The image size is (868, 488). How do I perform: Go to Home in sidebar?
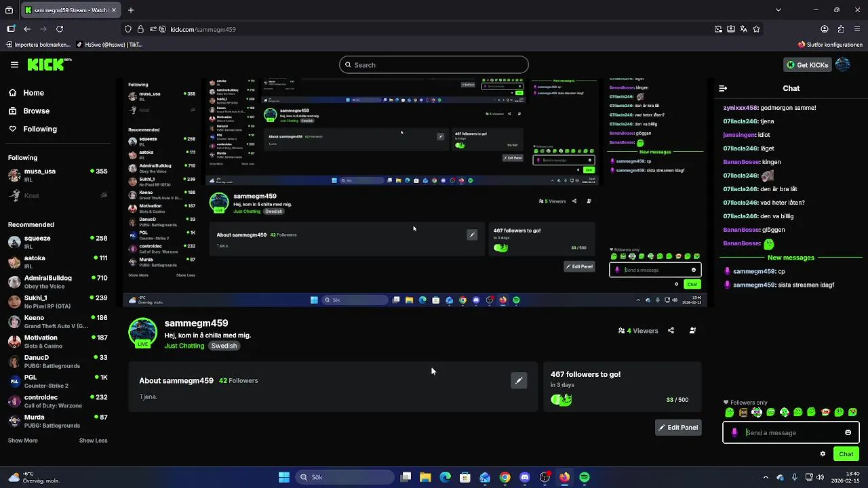tap(26, 93)
